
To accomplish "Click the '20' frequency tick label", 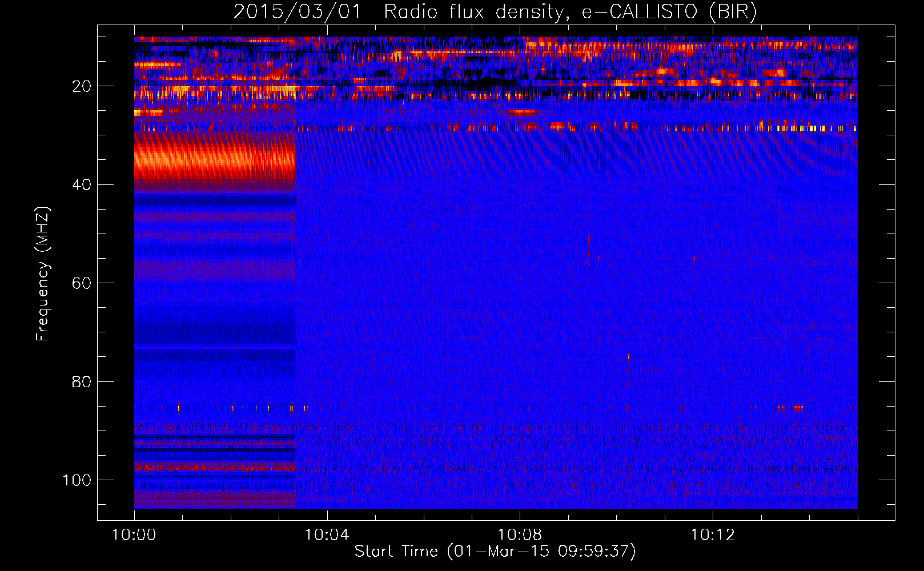I will click(82, 86).
